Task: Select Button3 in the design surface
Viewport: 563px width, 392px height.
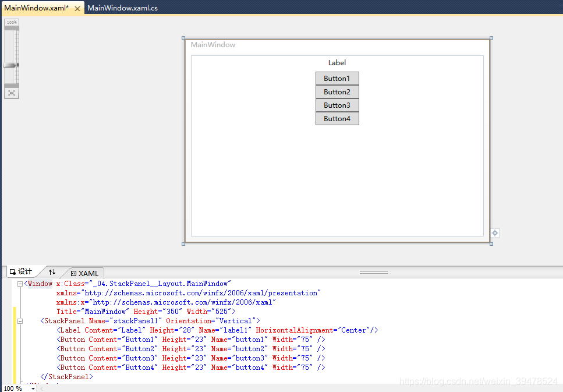Action: pyautogui.click(x=337, y=105)
